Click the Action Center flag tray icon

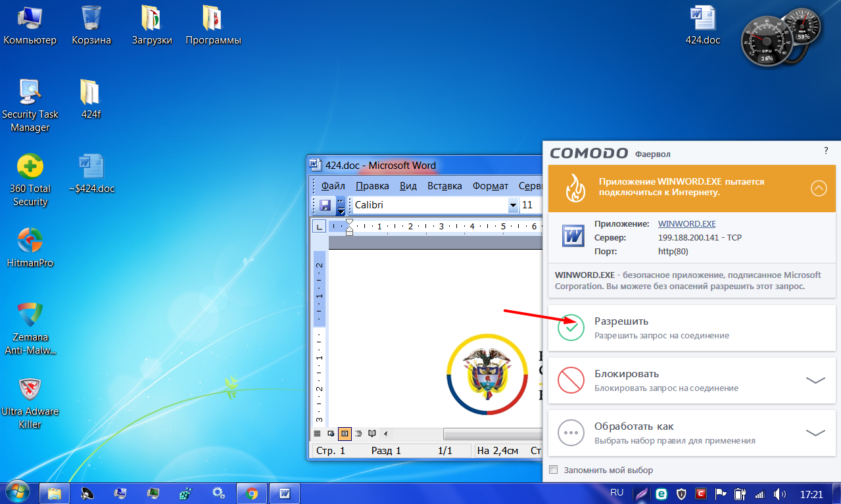[x=721, y=493]
